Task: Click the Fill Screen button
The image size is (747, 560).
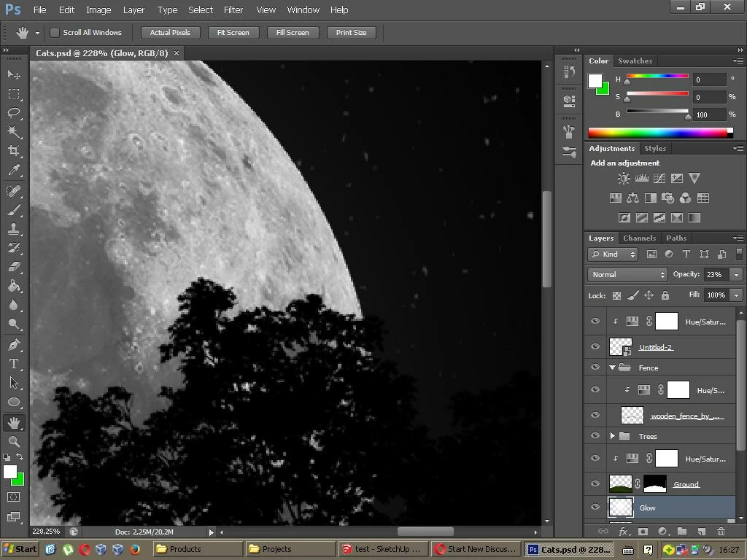Action: click(x=293, y=33)
